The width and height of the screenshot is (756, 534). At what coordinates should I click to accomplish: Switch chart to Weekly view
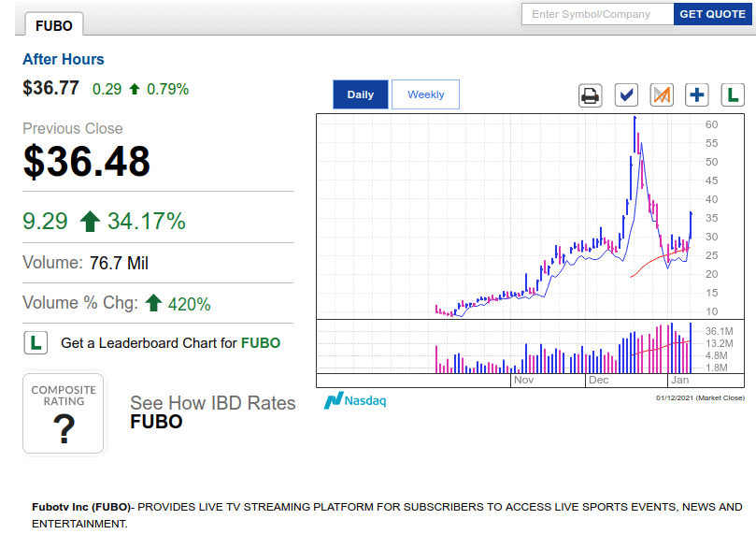point(425,94)
